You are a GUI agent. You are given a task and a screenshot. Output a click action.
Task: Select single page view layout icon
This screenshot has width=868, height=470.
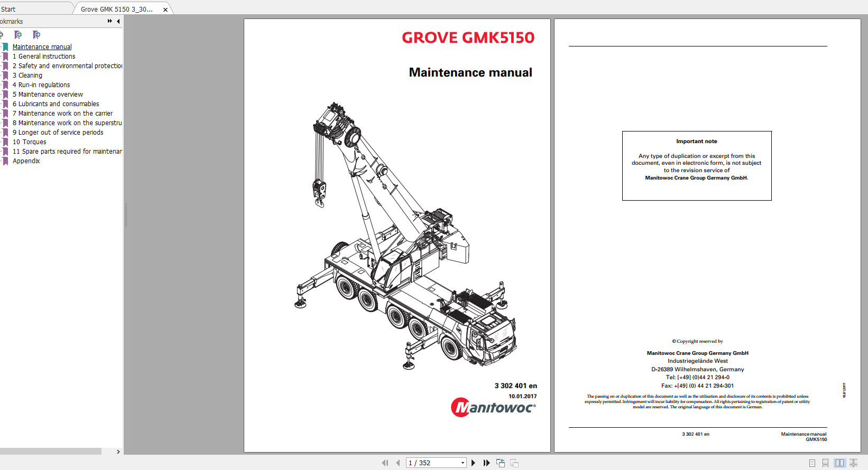coord(812,463)
